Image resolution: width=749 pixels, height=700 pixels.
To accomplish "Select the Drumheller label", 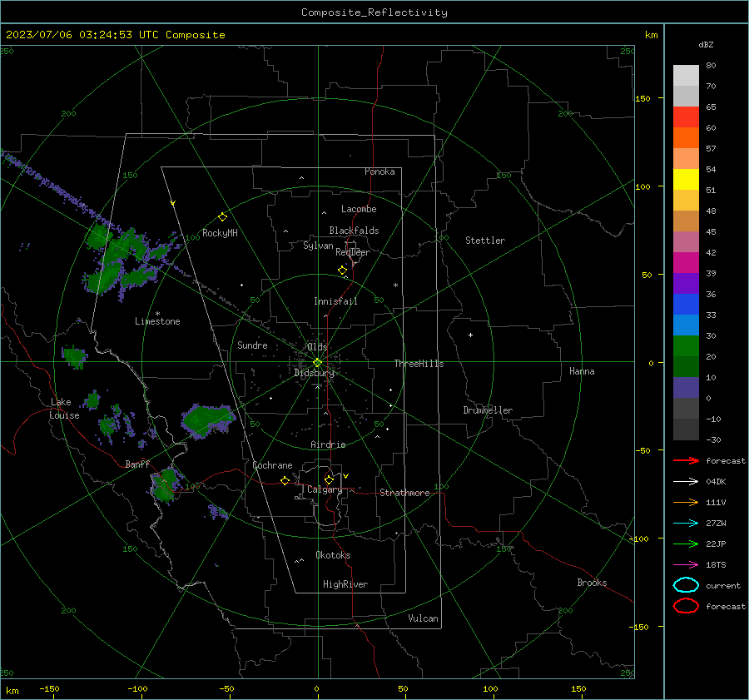I will click(488, 410).
